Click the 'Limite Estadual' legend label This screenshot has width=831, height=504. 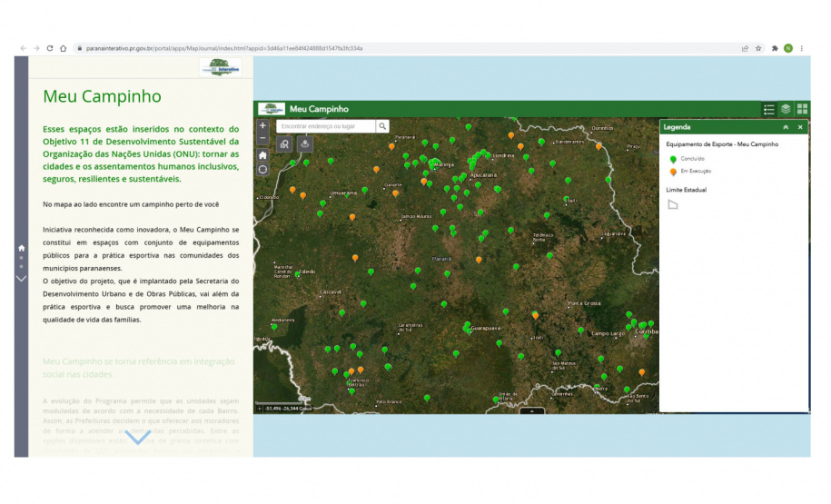tap(687, 190)
